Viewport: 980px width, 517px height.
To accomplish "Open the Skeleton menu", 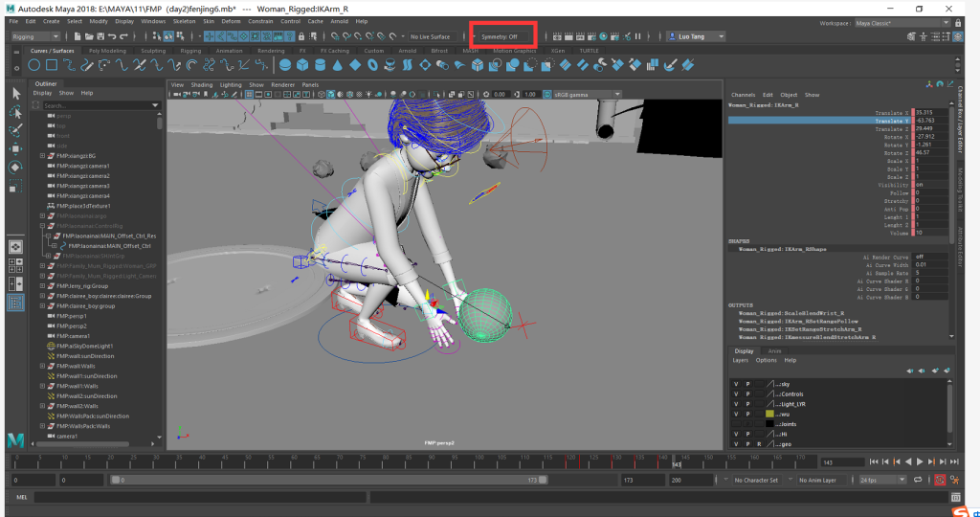I will pos(184,21).
